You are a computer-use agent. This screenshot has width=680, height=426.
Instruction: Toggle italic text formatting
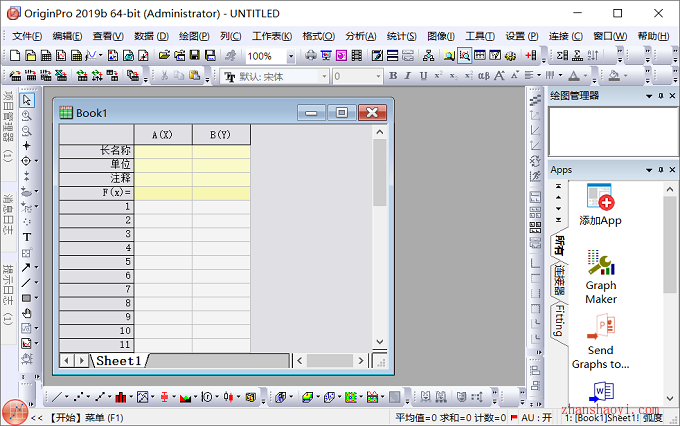pos(408,76)
